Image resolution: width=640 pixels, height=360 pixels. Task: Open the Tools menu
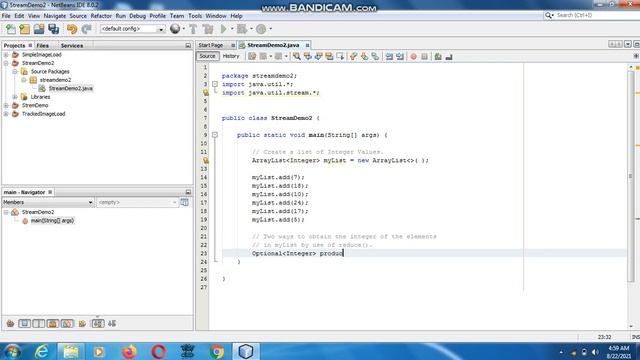pos(195,16)
